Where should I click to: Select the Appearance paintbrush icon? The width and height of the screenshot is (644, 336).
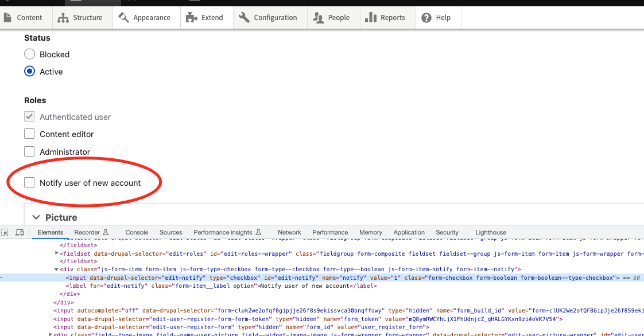(122, 17)
